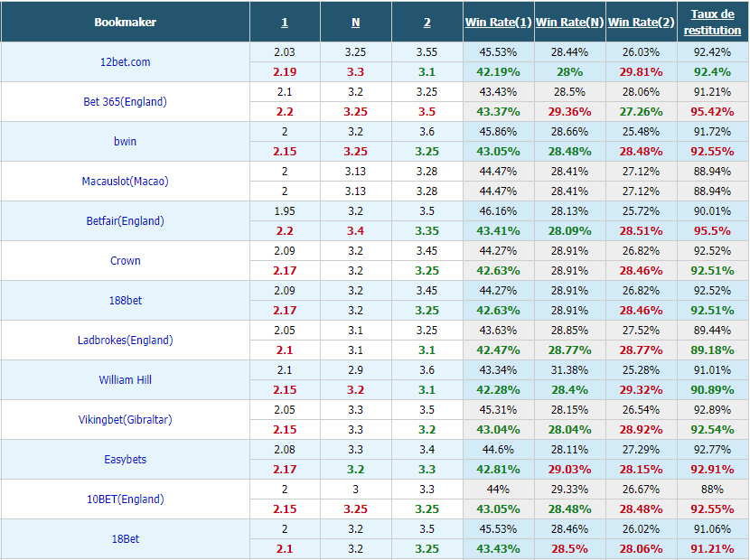Sort by the N column header
The height and width of the screenshot is (560, 750).
[355, 23]
